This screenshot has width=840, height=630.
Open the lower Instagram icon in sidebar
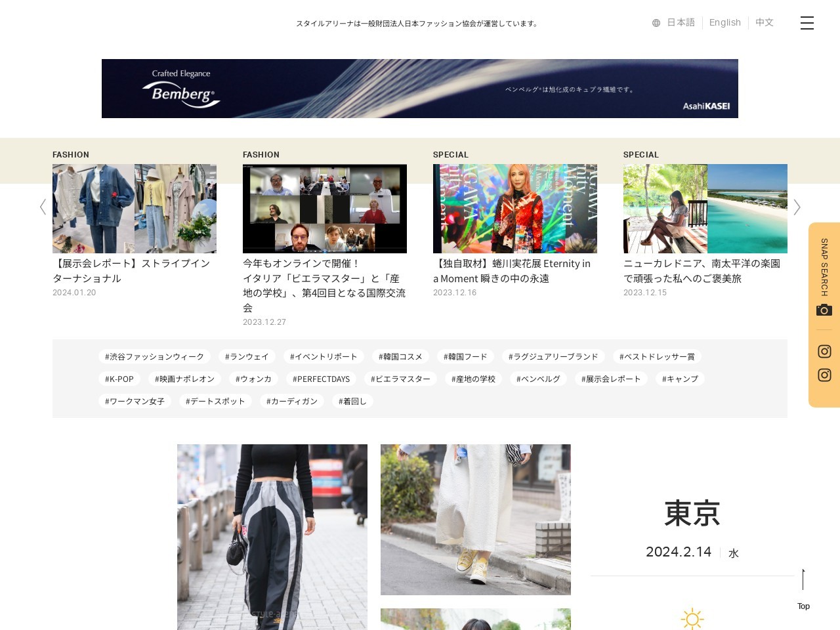[824, 375]
